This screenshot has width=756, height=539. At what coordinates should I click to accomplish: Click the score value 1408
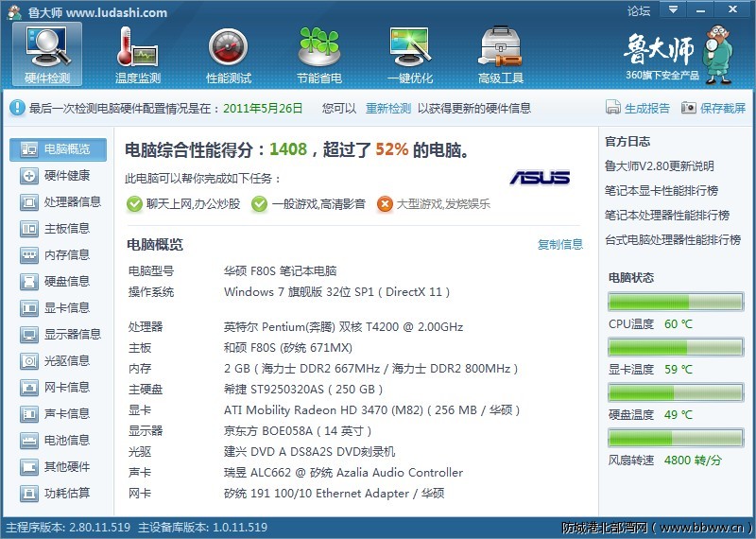(x=288, y=150)
